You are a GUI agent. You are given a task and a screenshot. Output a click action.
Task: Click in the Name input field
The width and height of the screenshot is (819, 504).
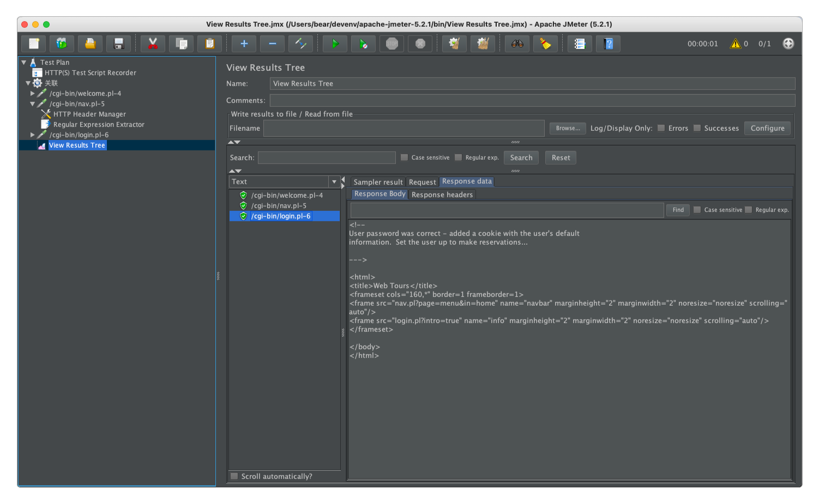click(x=532, y=83)
